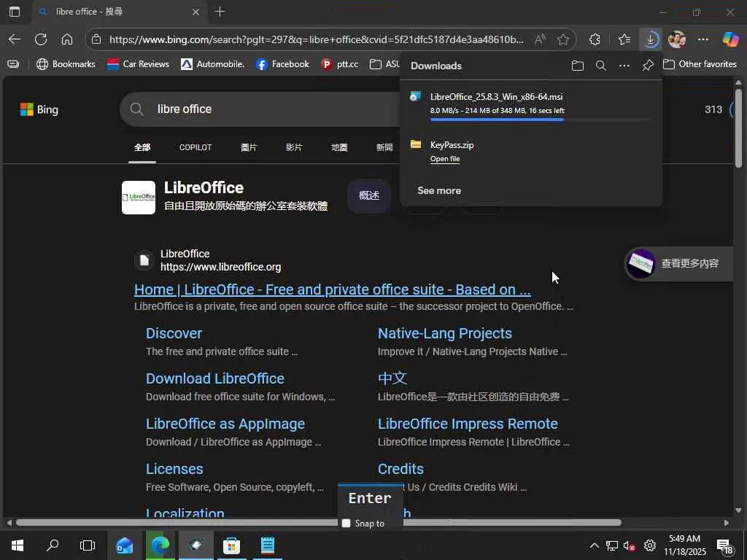
Task: Search downloads with the magnifier icon
Action: [x=601, y=66]
